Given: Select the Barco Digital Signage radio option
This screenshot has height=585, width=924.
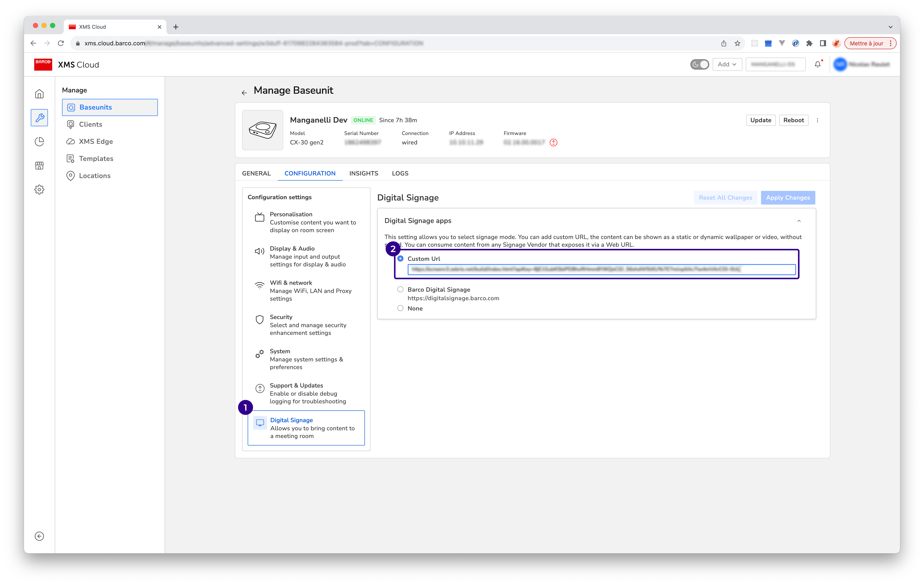Looking at the screenshot, I should [400, 290].
